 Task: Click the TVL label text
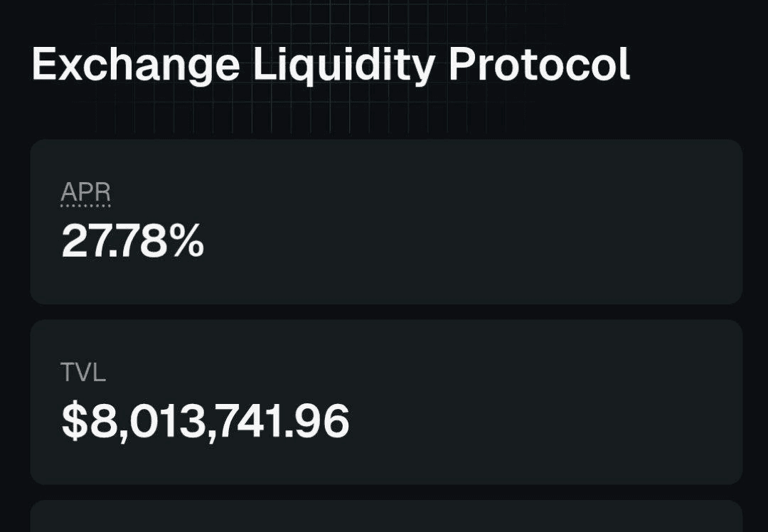click(x=83, y=372)
